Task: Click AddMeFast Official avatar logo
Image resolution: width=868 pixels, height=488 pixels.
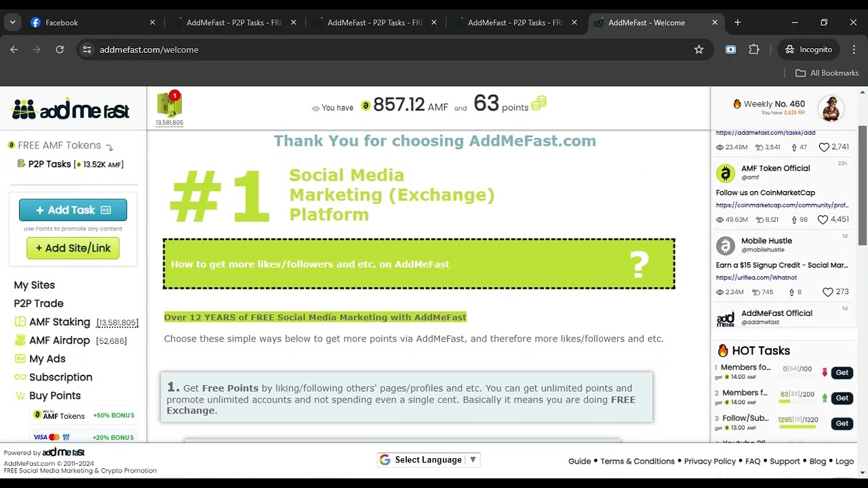Action: [x=726, y=318]
